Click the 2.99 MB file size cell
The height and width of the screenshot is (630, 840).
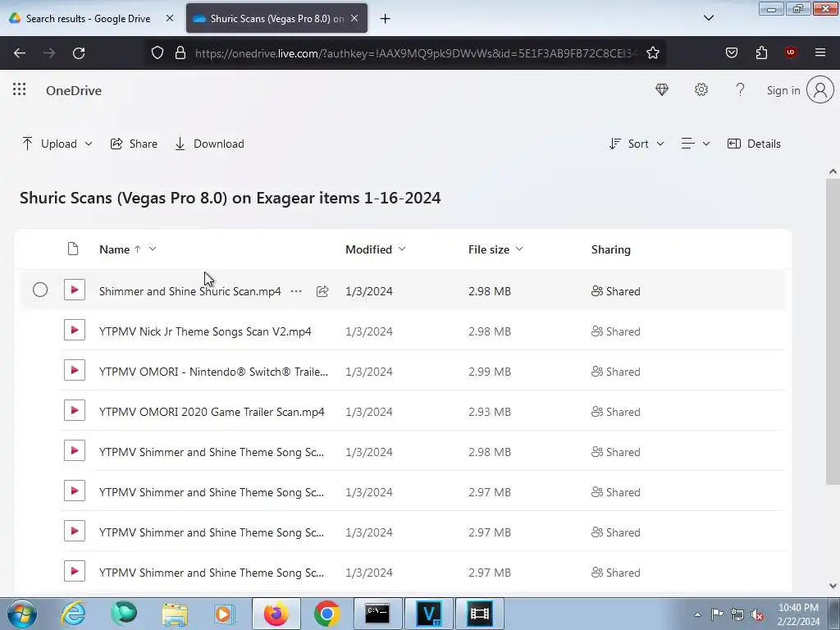pos(489,372)
